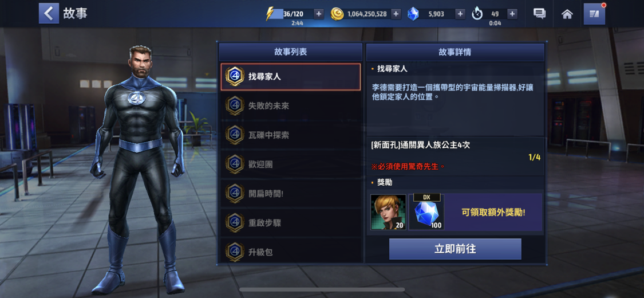Tap the flame boost points icon
Viewport: 644px width, 298px height.
click(x=477, y=14)
